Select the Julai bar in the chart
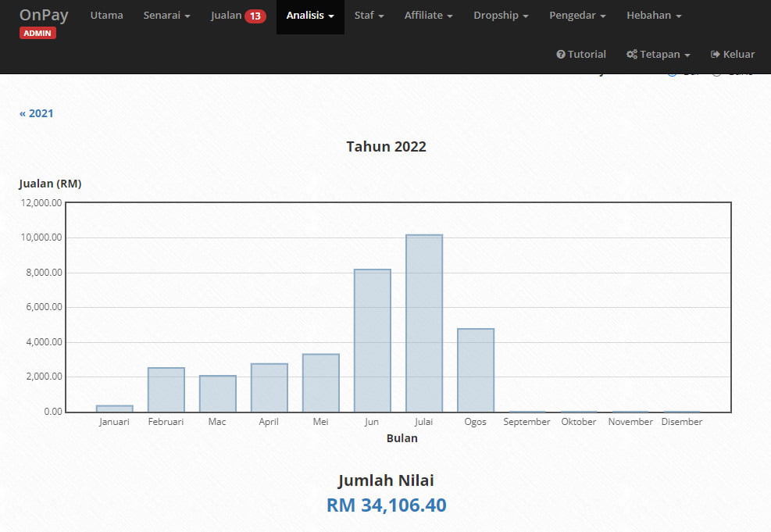 pyautogui.click(x=424, y=323)
